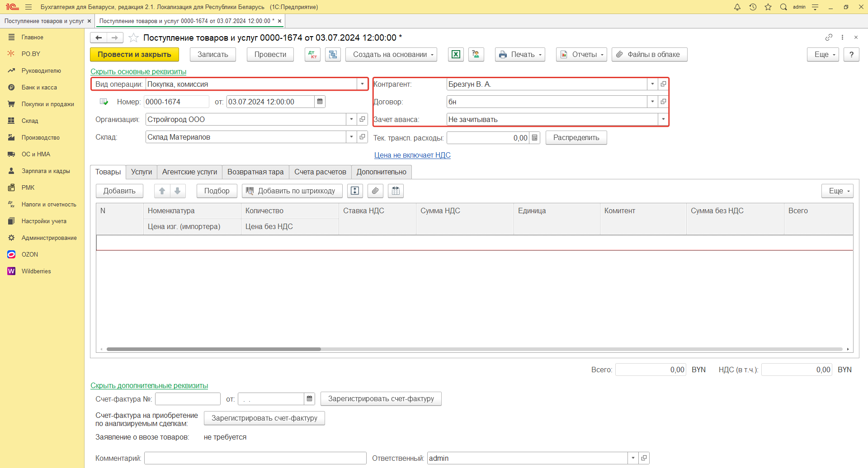Click the paperclip attachment icon in table toolbar
The image size is (868, 468).
click(375, 191)
